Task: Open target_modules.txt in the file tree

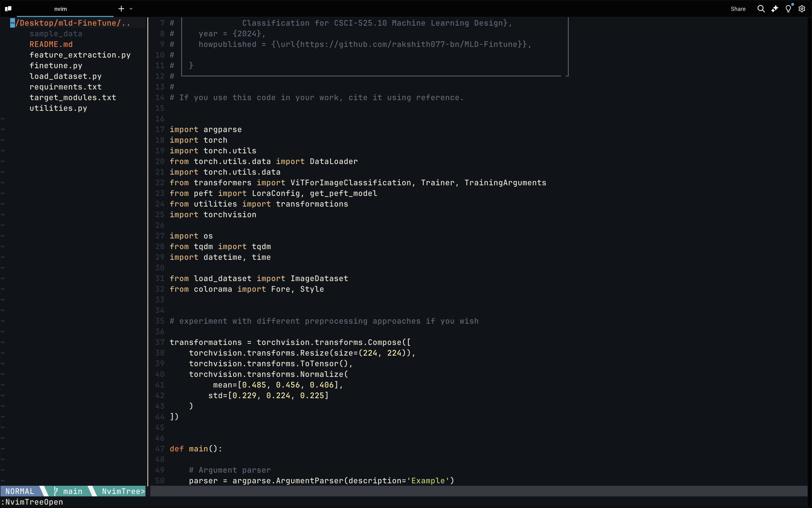Action: point(73,97)
